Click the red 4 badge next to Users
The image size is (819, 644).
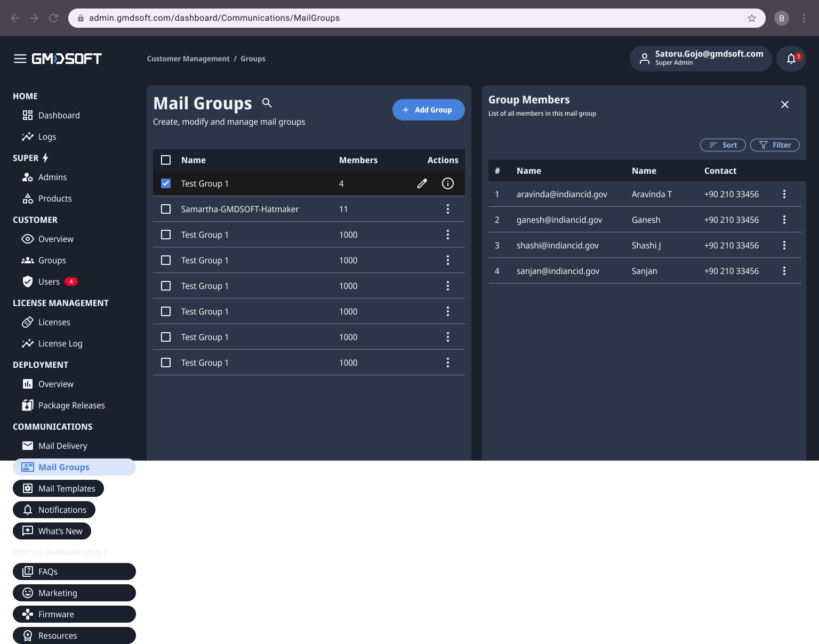click(x=71, y=281)
